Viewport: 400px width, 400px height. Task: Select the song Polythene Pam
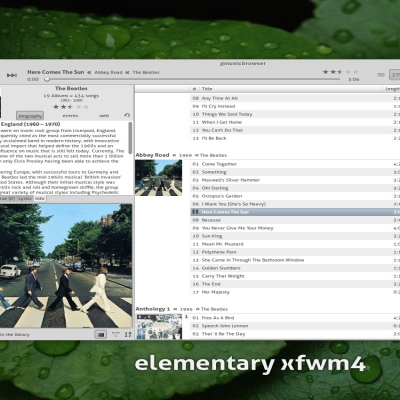pos(295,252)
